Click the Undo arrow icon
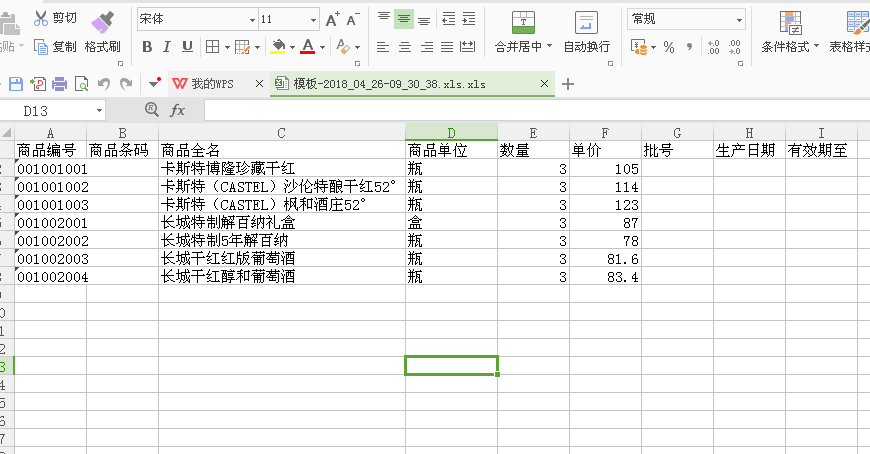Screen dimensions: 870x454 103,84
